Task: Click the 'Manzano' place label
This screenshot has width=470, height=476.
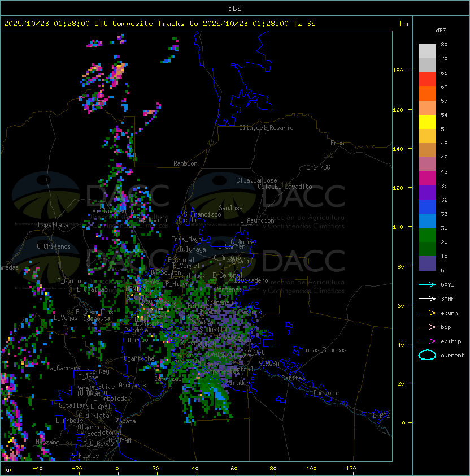Action: pyautogui.click(x=47, y=442)
